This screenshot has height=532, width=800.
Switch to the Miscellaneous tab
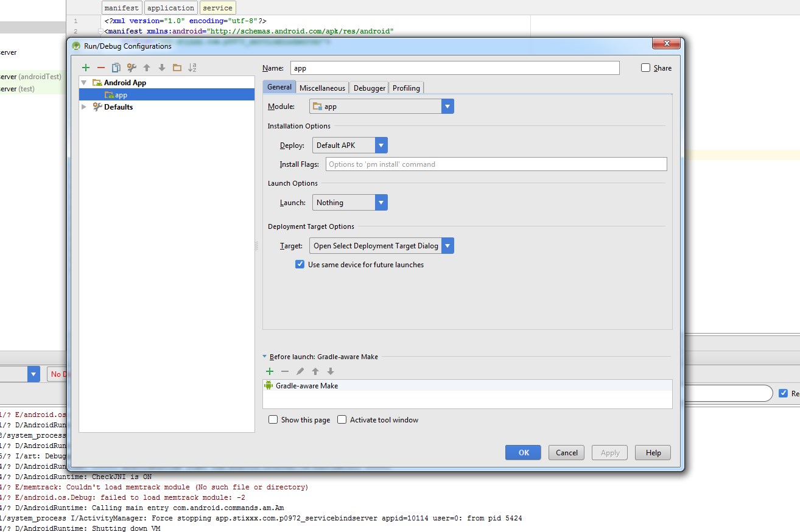[322, 88]
